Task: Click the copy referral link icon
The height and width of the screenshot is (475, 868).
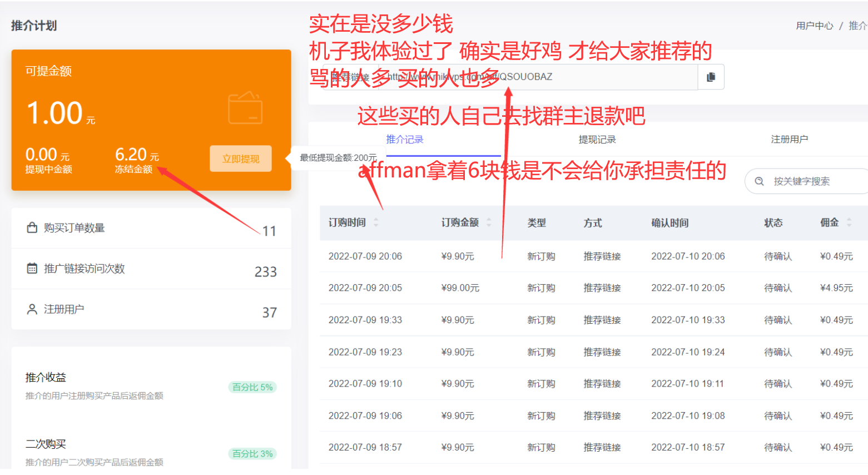Action: click(x=711, y=77)
